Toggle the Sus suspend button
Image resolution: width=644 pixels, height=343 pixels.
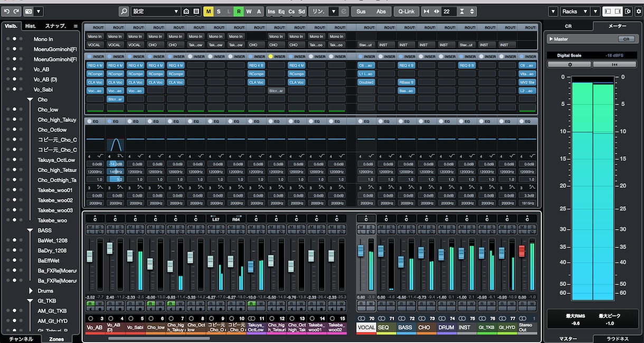point(361,11)
